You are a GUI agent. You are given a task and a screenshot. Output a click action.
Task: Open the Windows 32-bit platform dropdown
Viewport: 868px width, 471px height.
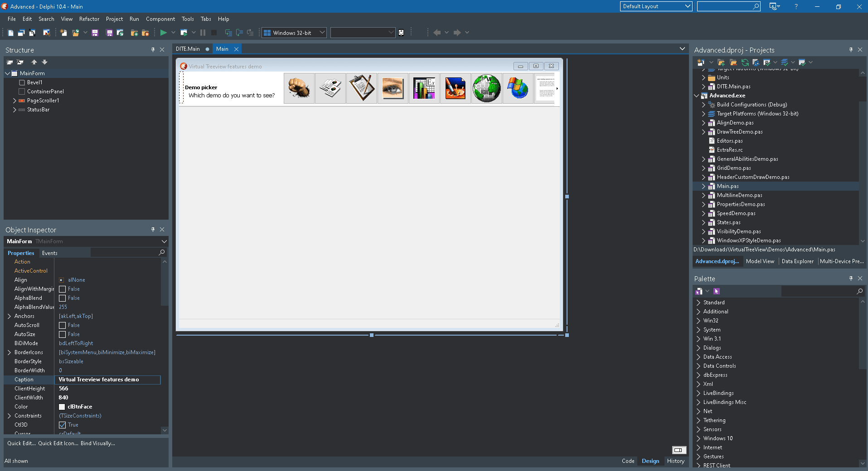[x=294, y=33]
